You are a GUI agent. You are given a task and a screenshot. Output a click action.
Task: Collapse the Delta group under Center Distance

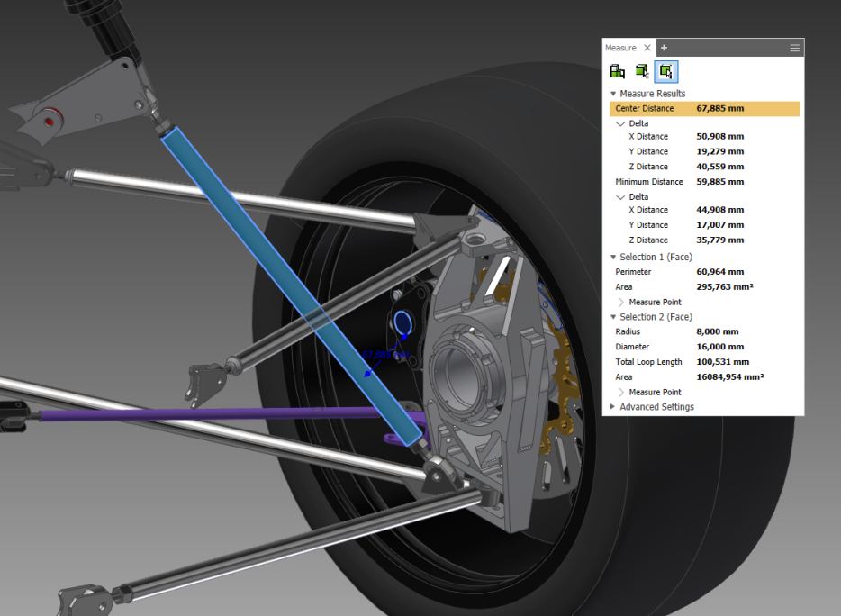pyautogui.click(x=620, y=123)
